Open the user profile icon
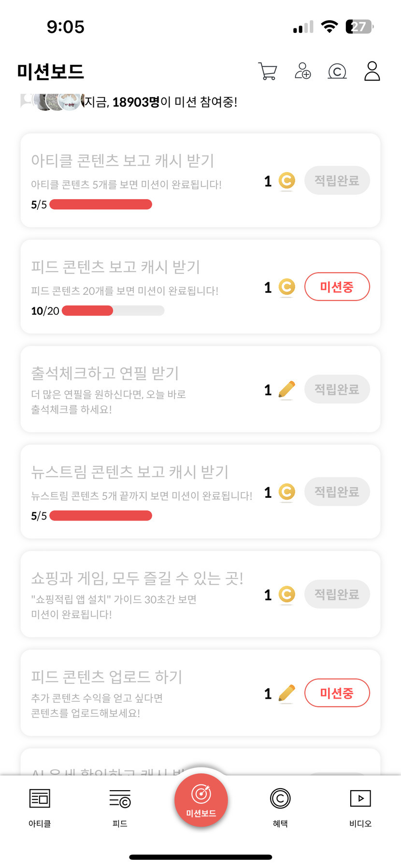Viewport: 401px width, 868px height. coord(372,71)
